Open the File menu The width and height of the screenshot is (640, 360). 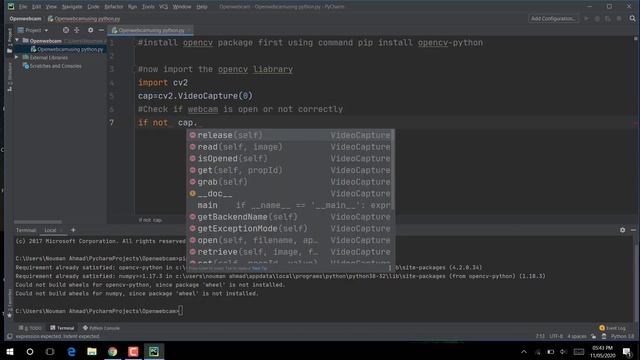click(23, 7)
